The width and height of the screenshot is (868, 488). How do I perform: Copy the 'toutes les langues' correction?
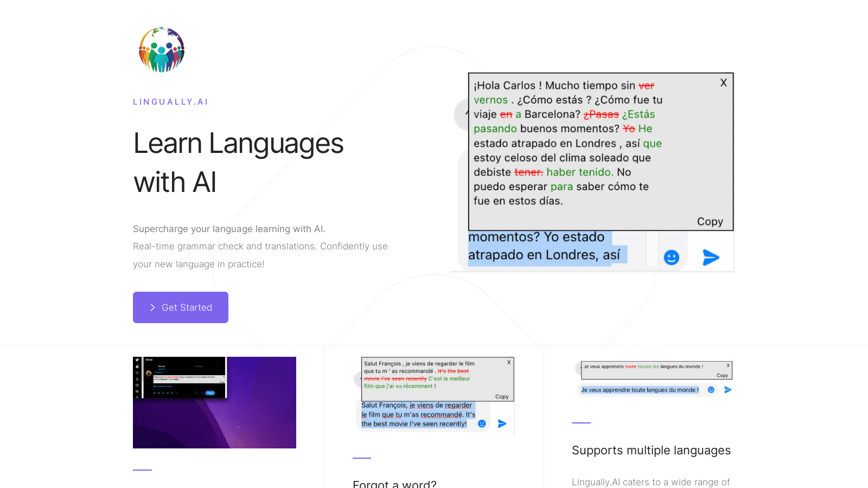coord(722,375)
